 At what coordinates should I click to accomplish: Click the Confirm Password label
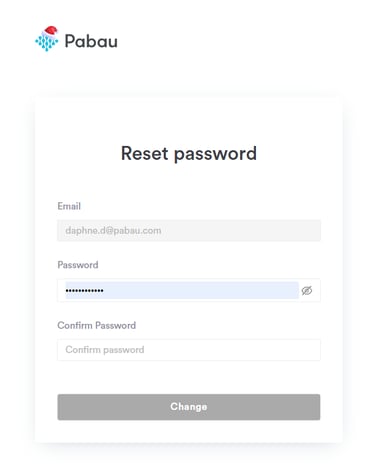coord(97,325)
